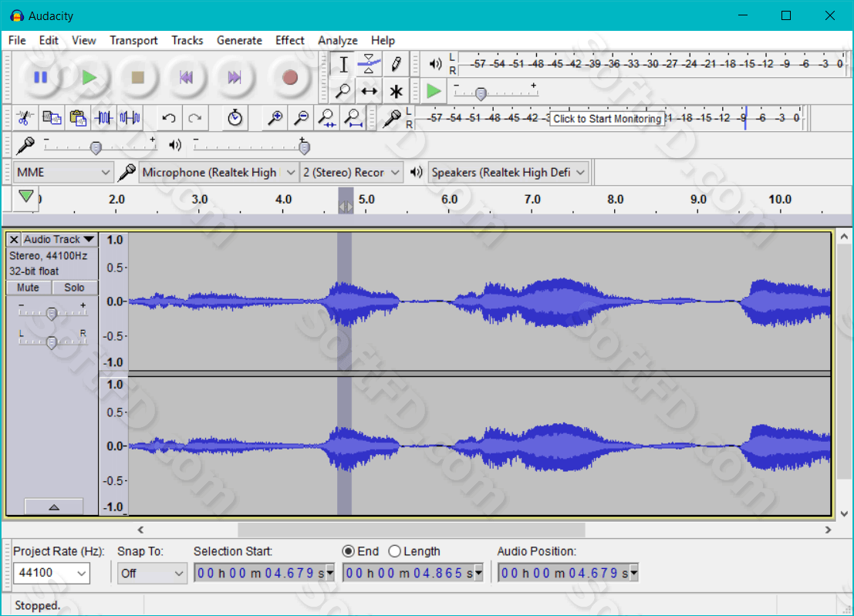Select the Multi-Tool asterisk icon
The height and width of the screenshot is (616, 854).
click(x=396, y=91)
